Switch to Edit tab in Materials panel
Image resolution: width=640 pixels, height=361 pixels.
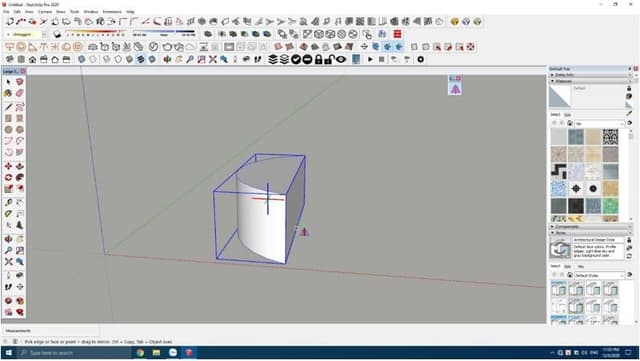567,115
